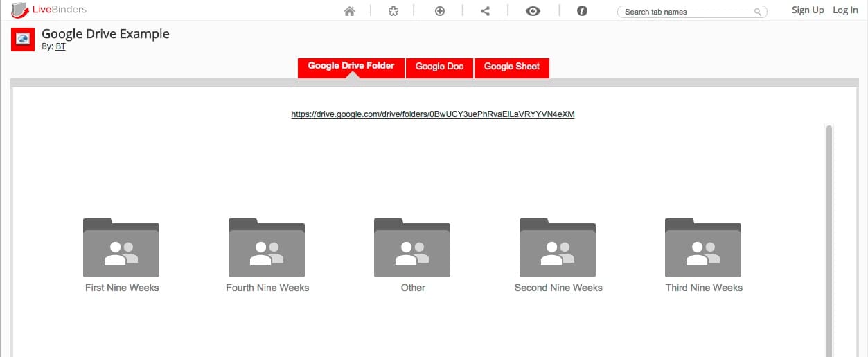Open the Third Nine Weeks folder icon

coord(703,247)
